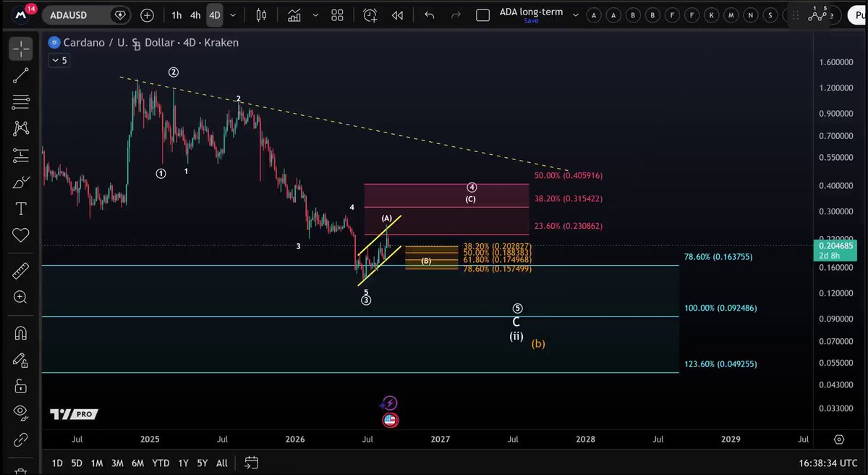Select the 4D timeframe
The width and height of the screenshot is (868, 475).
(x=215, y=15)
